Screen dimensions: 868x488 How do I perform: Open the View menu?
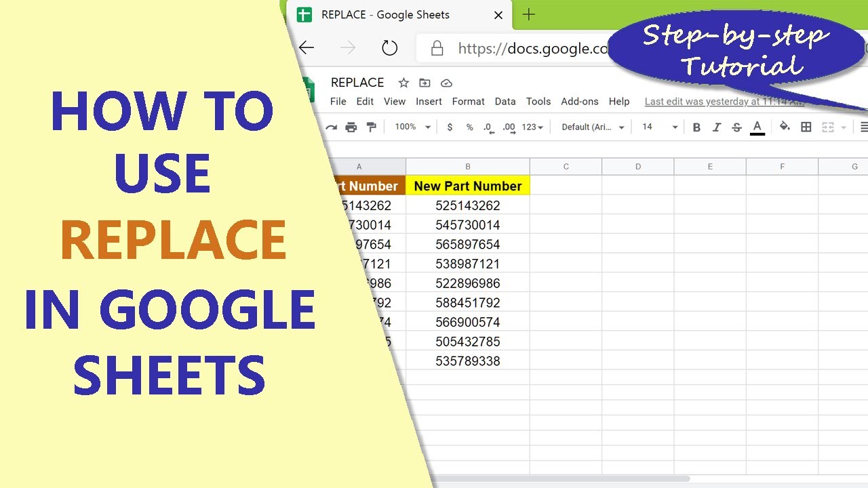click(x=395, y=102)
